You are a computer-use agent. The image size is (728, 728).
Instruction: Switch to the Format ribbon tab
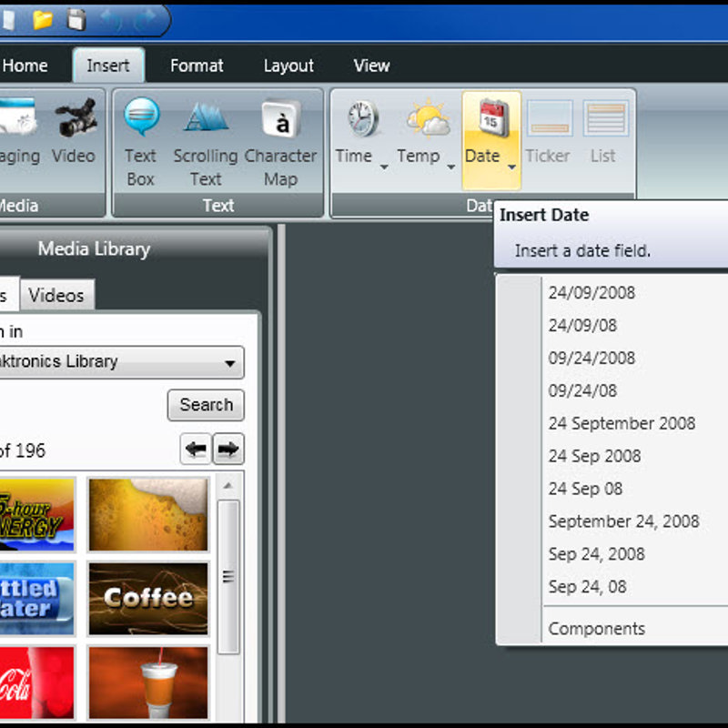coord(197,66)
